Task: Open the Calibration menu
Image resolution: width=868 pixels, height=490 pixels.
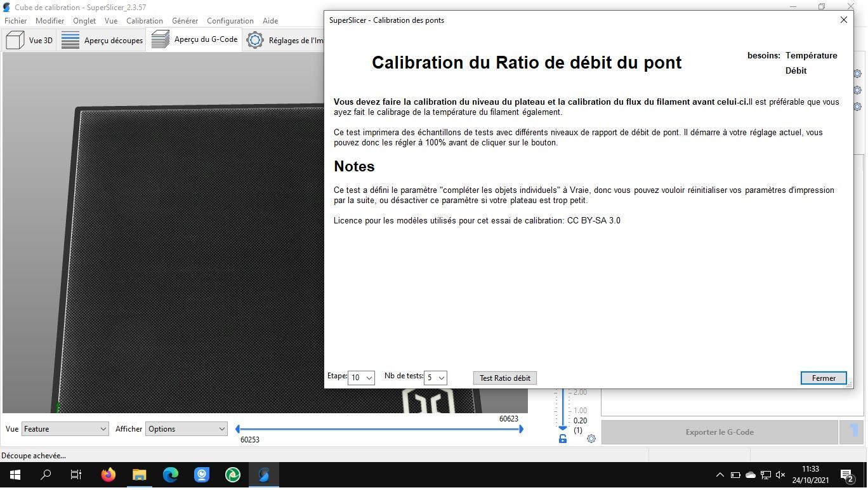Action: click(145, 20)
